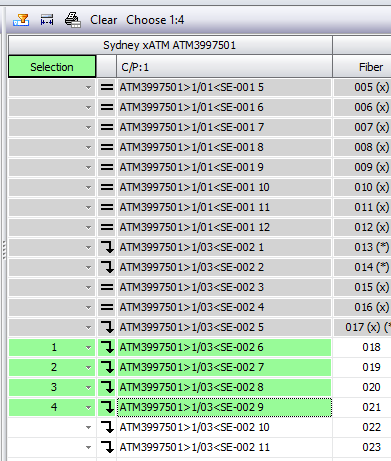The height and width of the screenshot is (461, 391).
Task: Click fiber cell 020
Action: 363,387
